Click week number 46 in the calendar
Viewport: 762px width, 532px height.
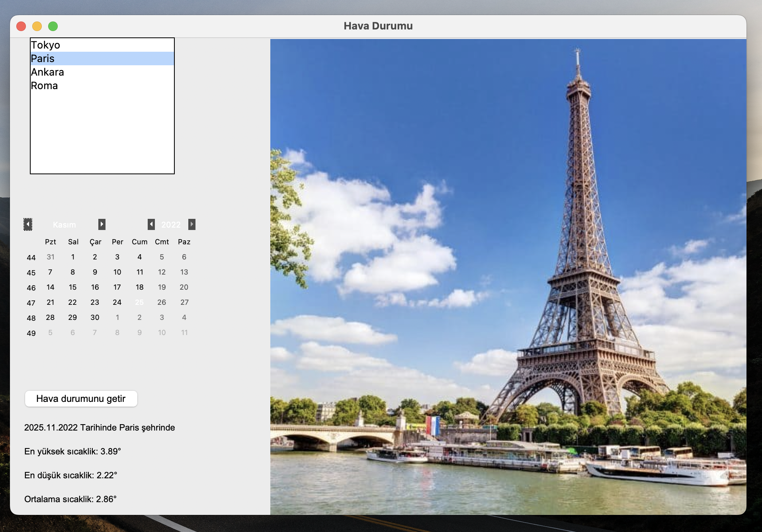point(31,288)
